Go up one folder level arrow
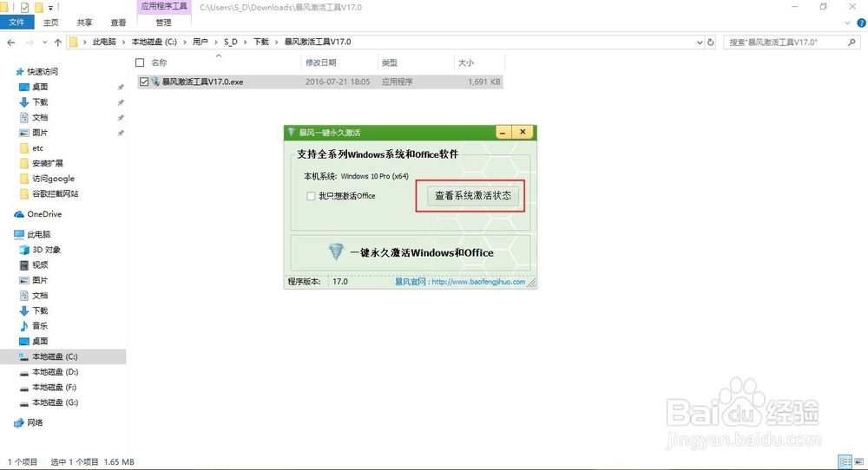Screen dimensions: 868x470 tap(58, 42)
